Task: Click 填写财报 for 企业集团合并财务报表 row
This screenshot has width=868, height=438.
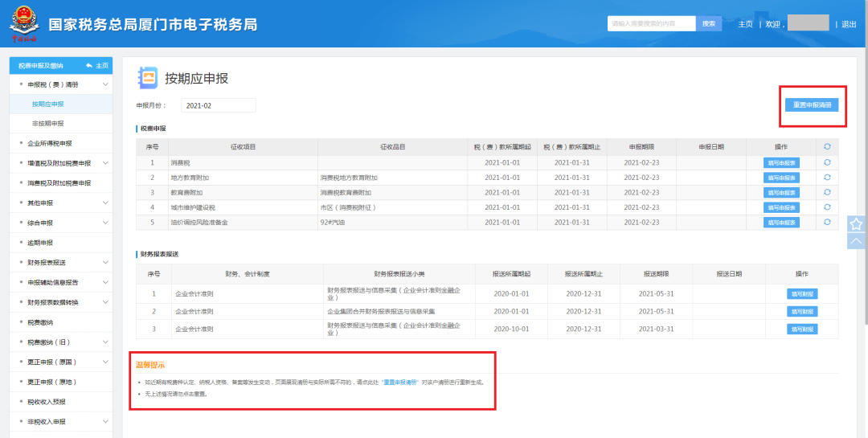Action: [802, 312]
